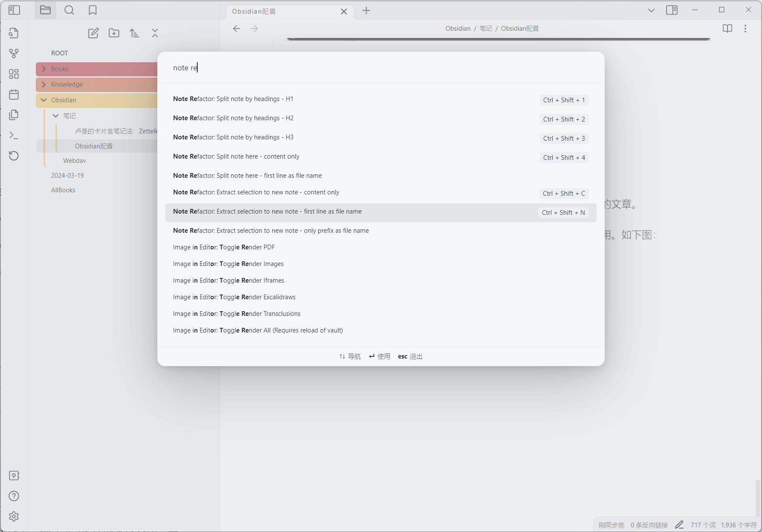
Task: Run Extract selection - only prefix as file name
Action: pyautogui.click(x=381, y=231)
